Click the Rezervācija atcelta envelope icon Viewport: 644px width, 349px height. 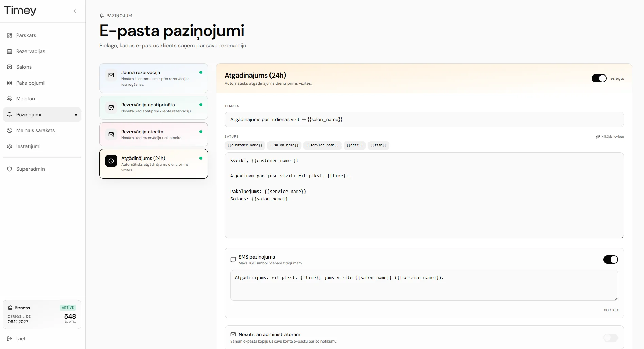[111, 134]
